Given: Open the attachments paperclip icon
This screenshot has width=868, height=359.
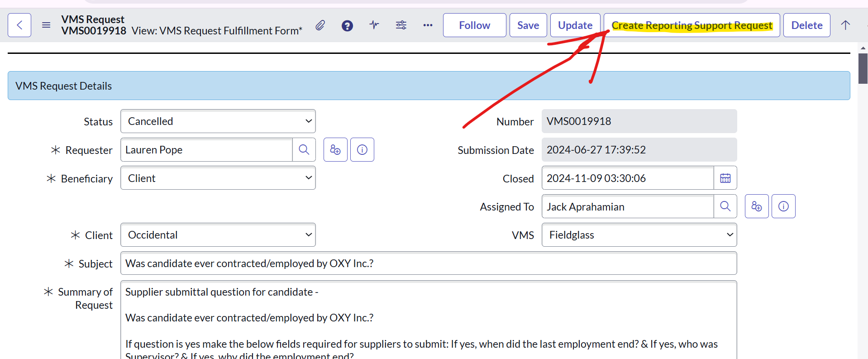Looking at the screenshot, I should pyautogui.click(x=320, y=25).
